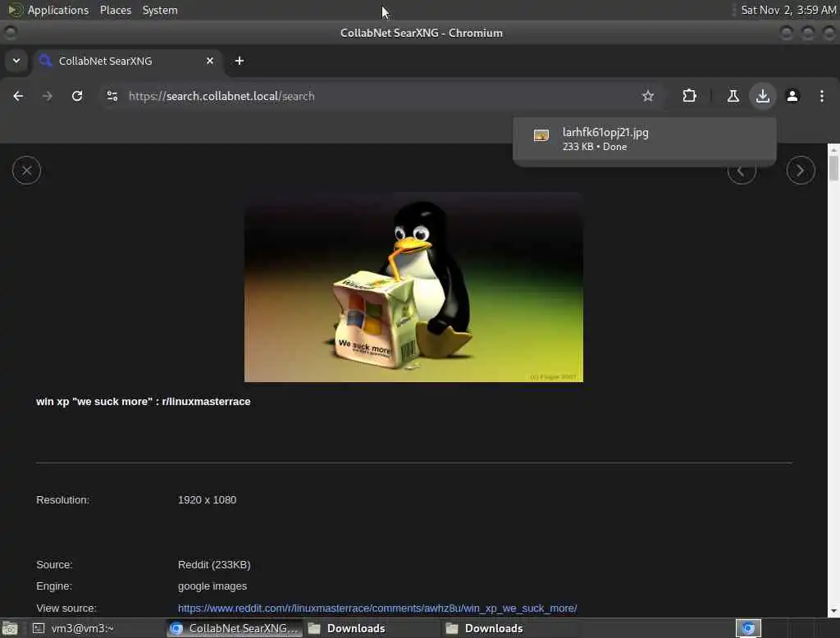
Task: Click the source value Reddit (233KB)
Action: [214, 565]
